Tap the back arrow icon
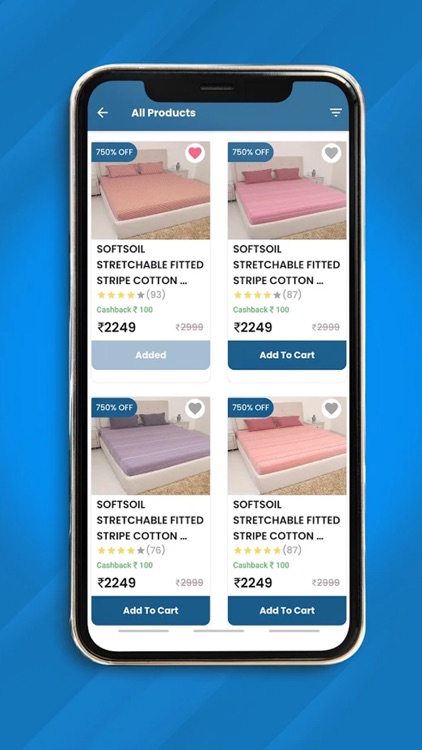Screen dimensions: 422x750 [102, 113]
